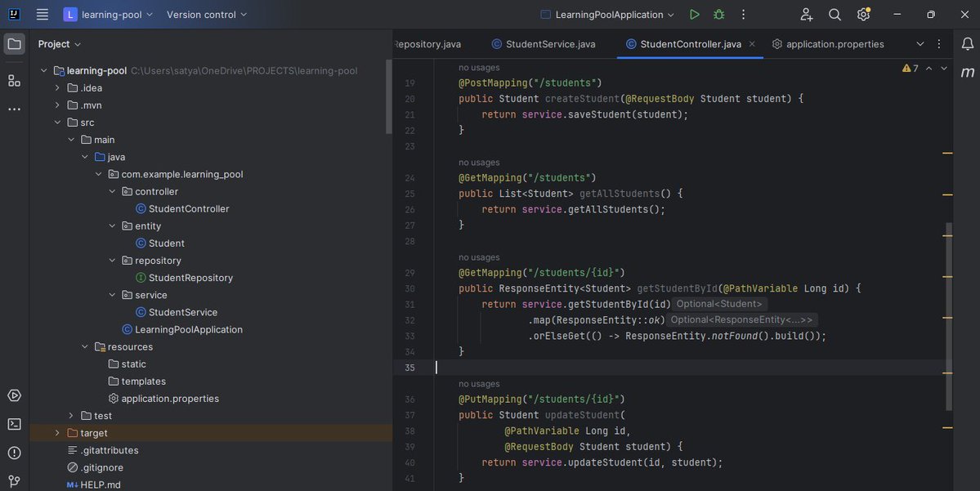Select the .gitattributes file
The image size is (980, 491).
[x=102, y=450]
